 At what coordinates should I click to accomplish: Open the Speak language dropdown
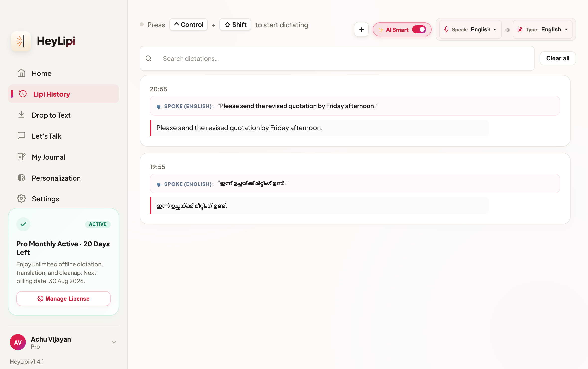click(x=470, y=30)
